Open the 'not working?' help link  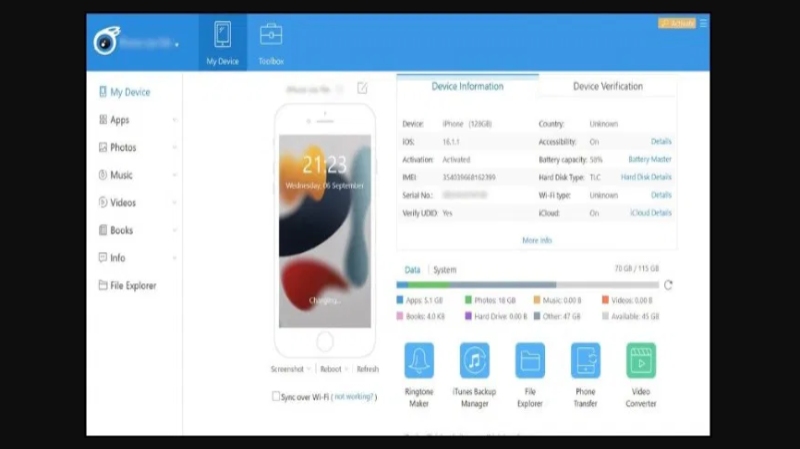354,396
